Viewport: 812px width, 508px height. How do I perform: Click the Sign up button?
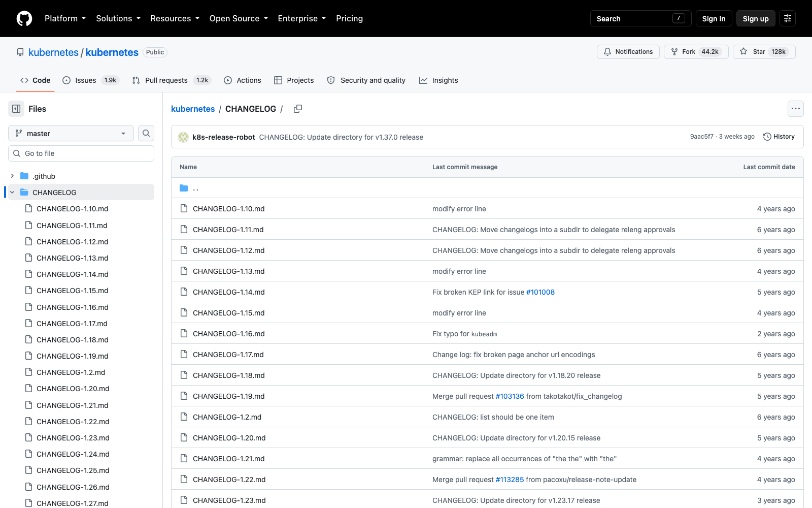756,18
